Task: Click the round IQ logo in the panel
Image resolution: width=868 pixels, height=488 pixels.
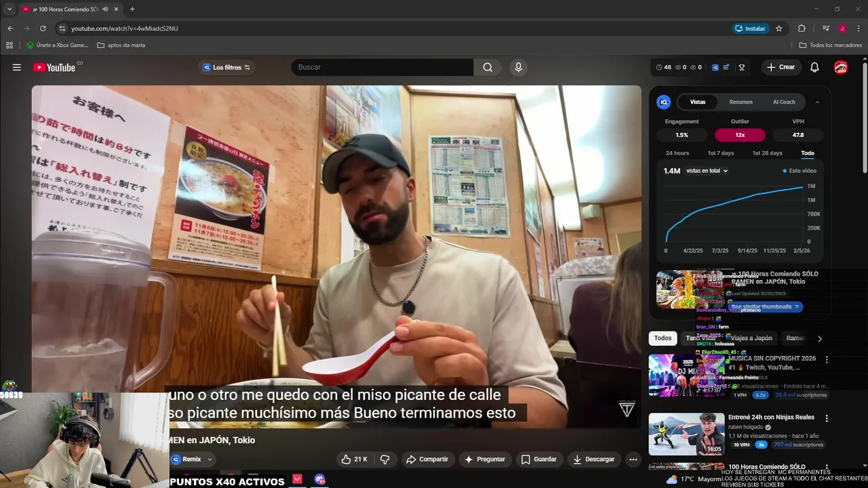Action: coord(664,102)
